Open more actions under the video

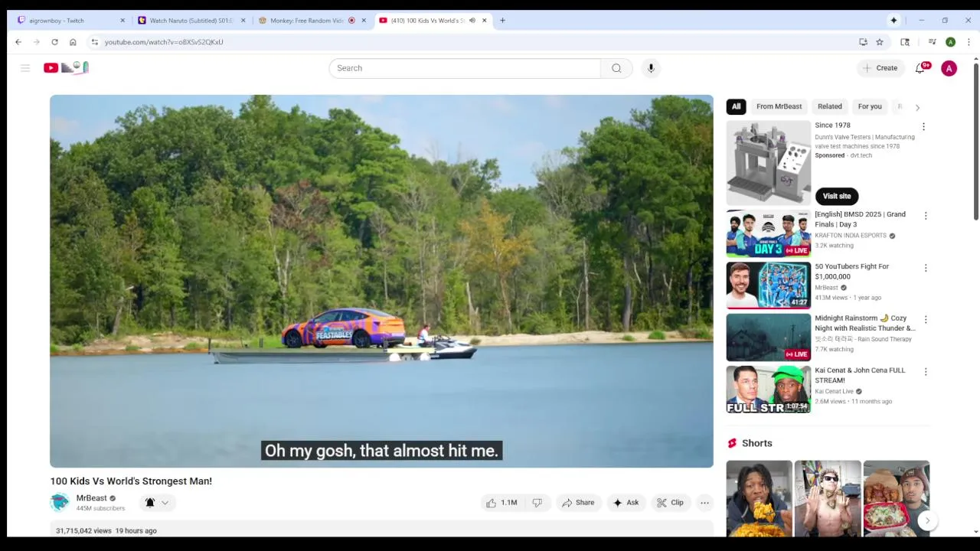[x=704, y=503]
